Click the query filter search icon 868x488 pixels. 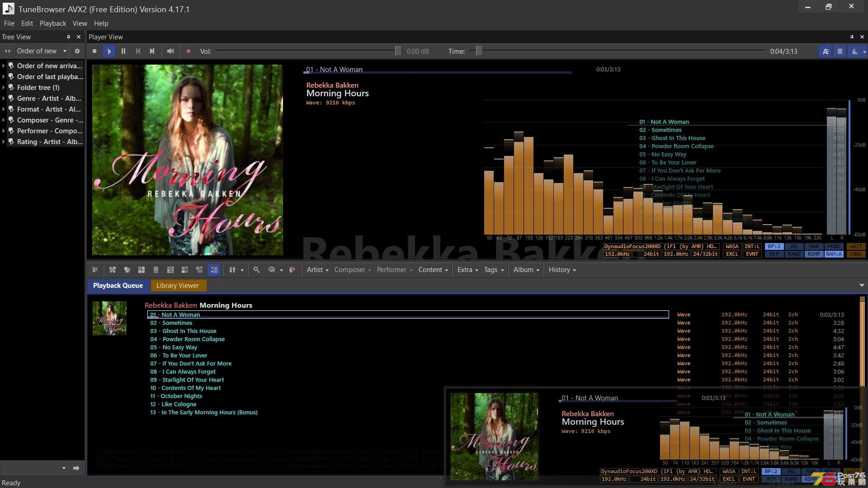pos(272,270)
